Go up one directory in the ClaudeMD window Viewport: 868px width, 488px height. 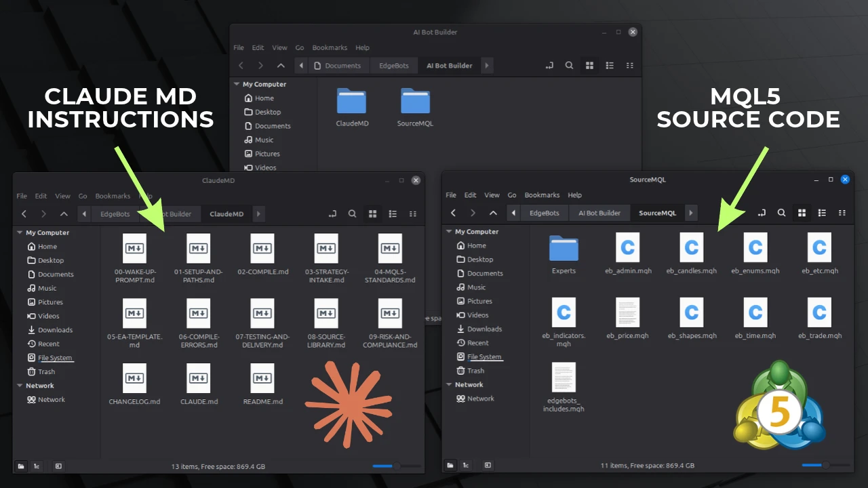(x=64, y=213)
